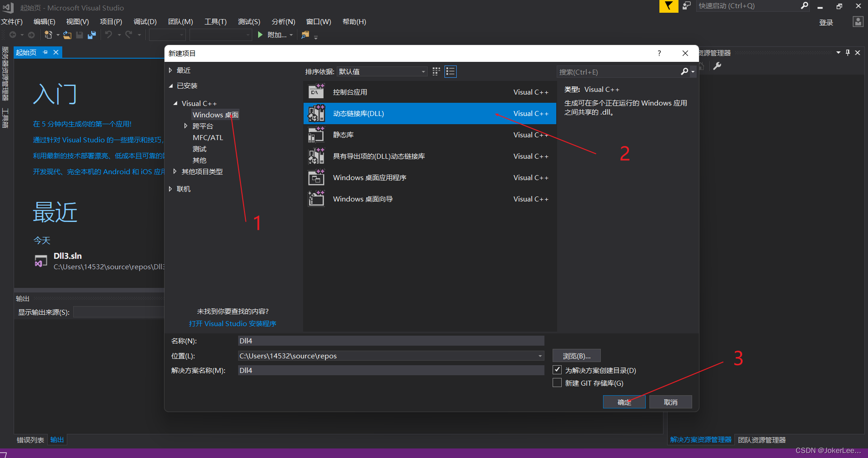This screenshot has width=868, height=458.
Task: Switch dialog templates to list view
Action: tap(450, 71)
